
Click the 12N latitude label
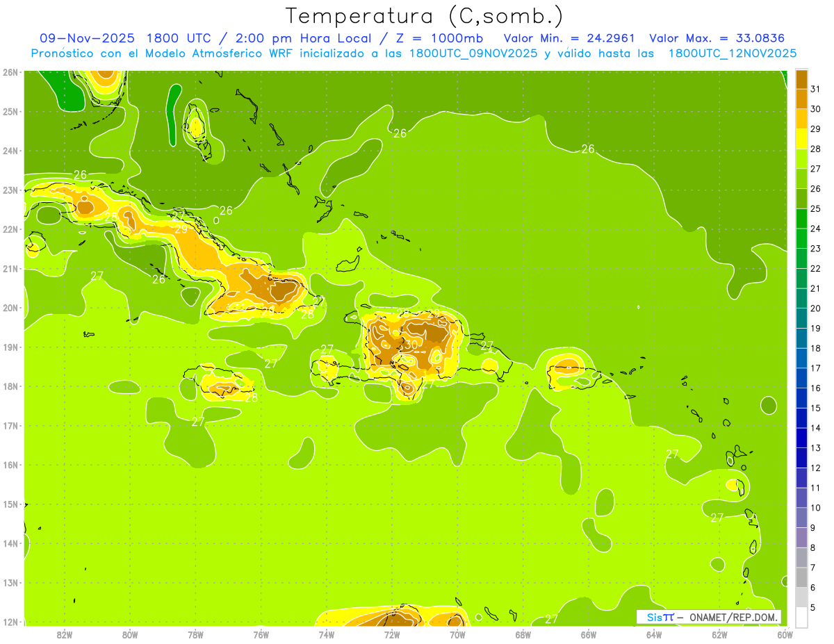(10, 622)
